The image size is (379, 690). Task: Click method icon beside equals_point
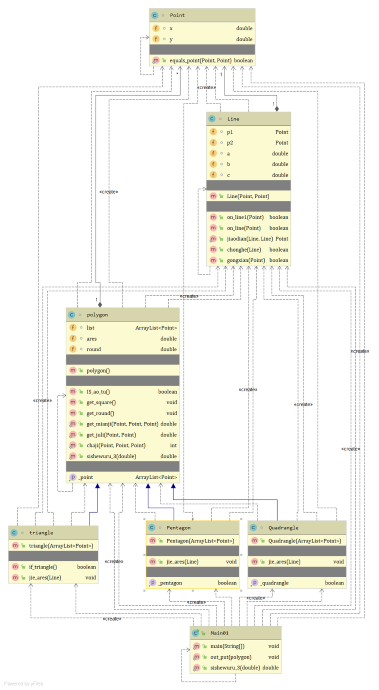[155, 60]
